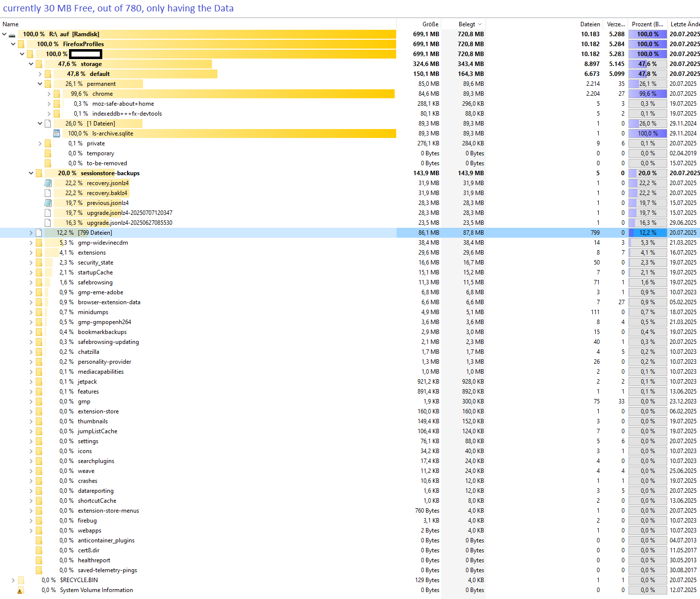
Task: Click the [799 Dateien] files icon
Action: [39, 233]
